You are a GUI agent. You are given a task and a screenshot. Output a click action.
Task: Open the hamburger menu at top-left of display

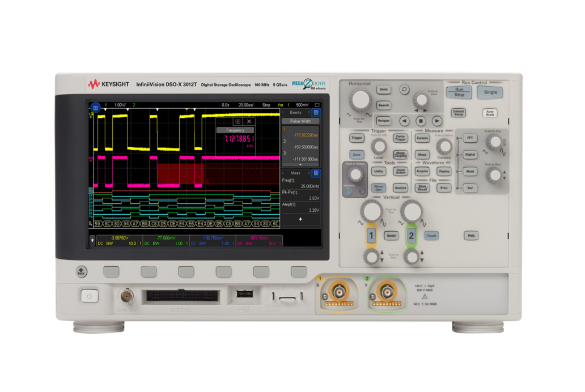point(95,108)
